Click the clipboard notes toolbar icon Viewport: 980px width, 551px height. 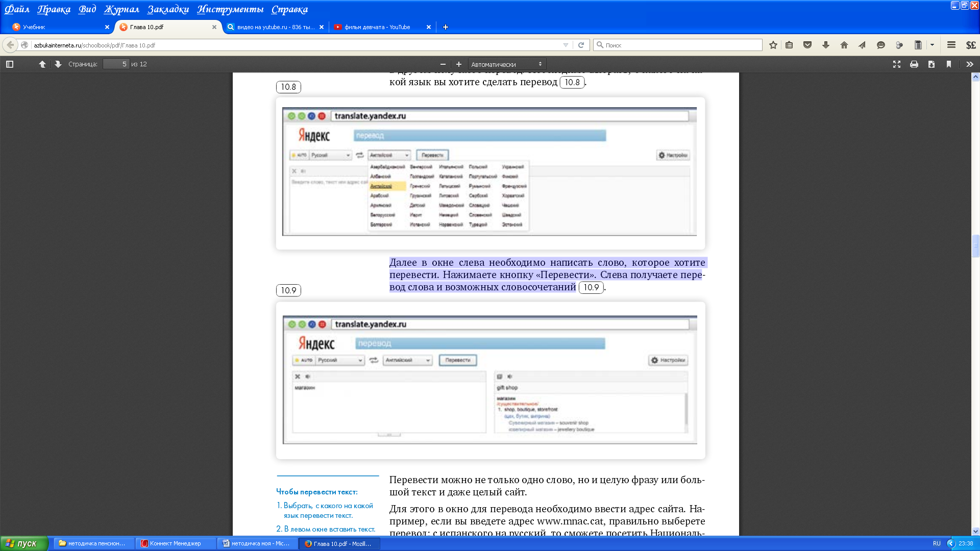pos(918,45)
